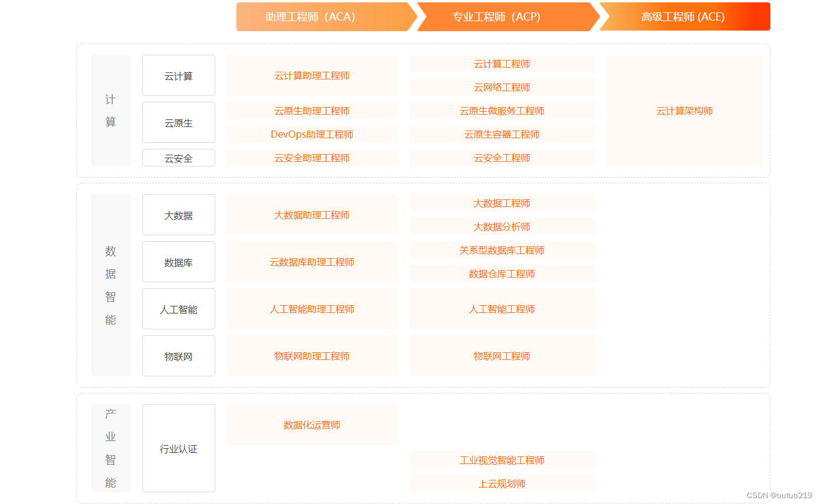Open 云计算工程师 ACP certification
Viewport: 821px width, 504px height.
click(x=502, y=64)
